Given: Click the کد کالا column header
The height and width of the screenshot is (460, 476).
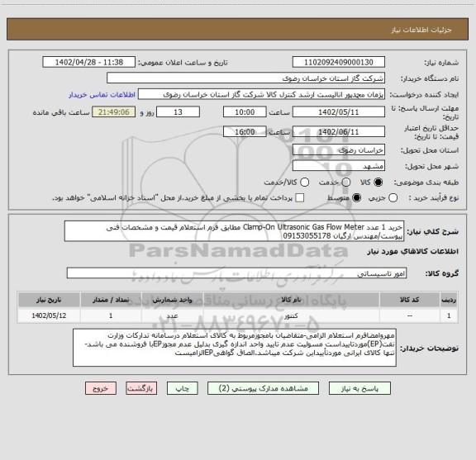Looking at the screenshot, I should tap(410, 300).
